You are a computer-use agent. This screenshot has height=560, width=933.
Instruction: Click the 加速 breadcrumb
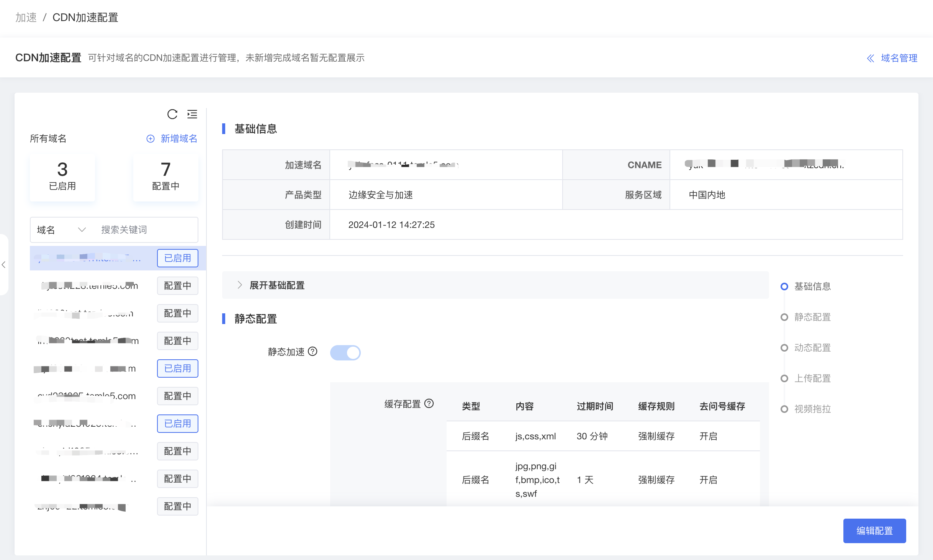pos(26,18)
